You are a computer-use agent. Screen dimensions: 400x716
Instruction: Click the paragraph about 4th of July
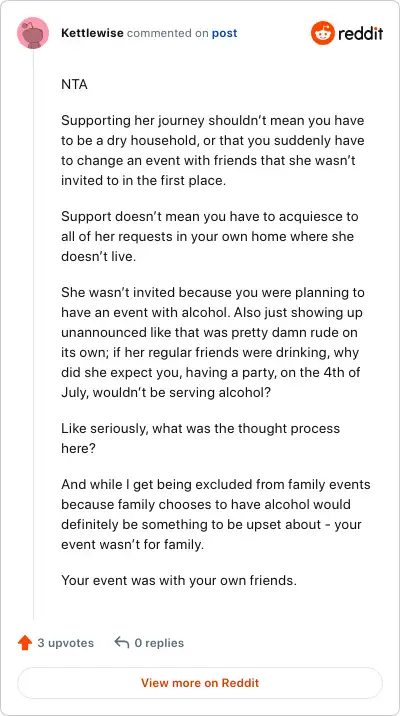coord(211,342)
